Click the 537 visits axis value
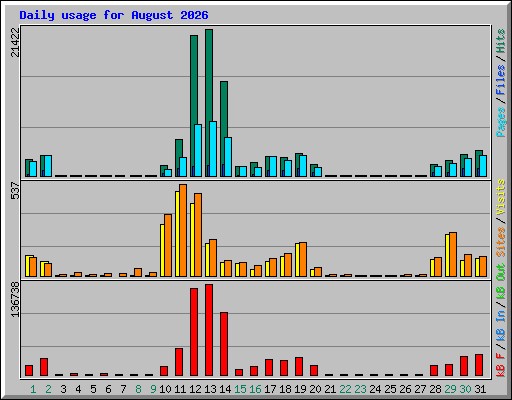The height and width of the screenshot is (400, 512). 15,190
